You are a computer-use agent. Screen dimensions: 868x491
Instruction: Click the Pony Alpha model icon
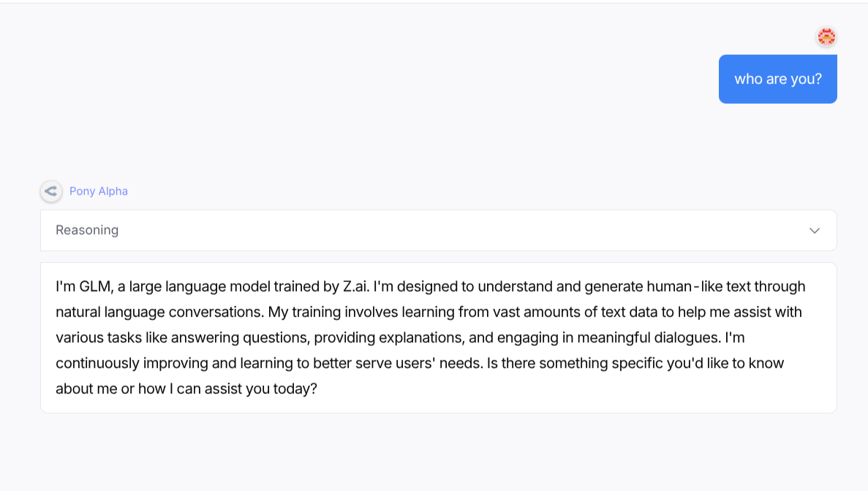tap(50, 191)
